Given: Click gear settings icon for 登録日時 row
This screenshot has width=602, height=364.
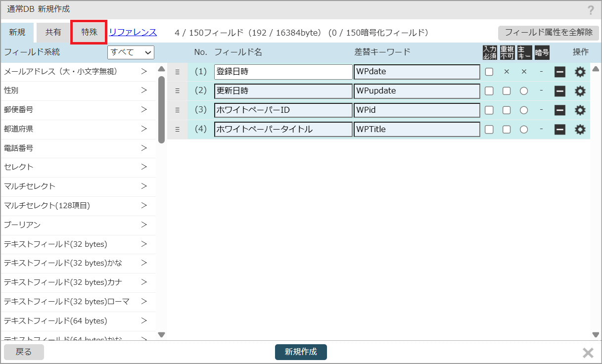Looking at the screenshot, I should tap(580, 72).
